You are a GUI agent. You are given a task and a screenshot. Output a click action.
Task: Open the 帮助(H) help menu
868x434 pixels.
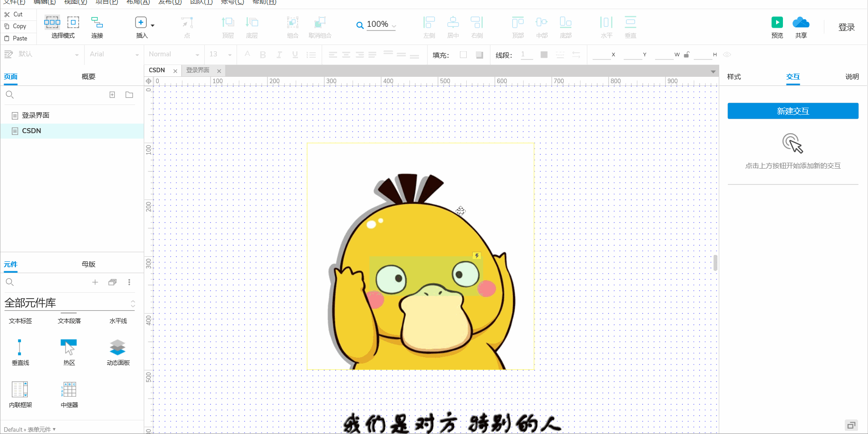pos(264,2)
